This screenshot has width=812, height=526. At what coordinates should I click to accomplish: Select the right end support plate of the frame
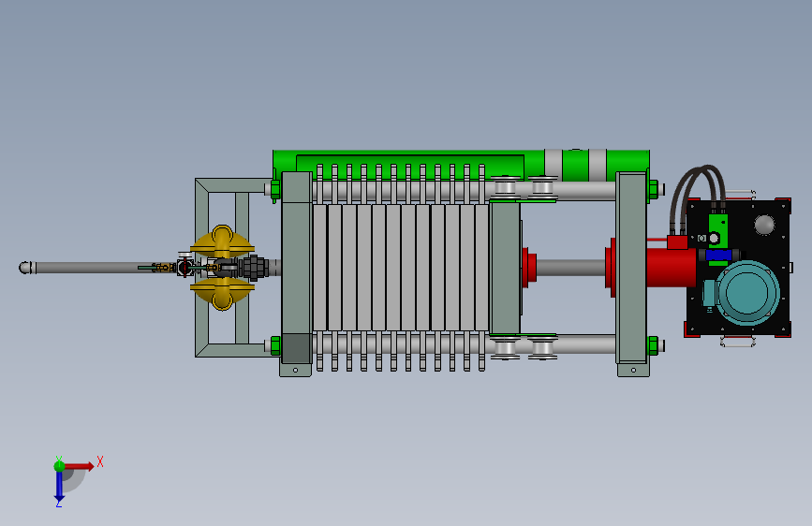tap(631, 269)
